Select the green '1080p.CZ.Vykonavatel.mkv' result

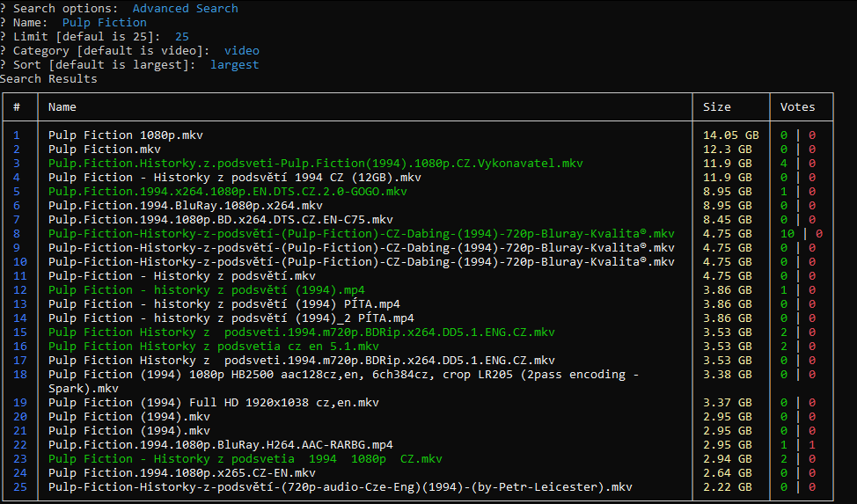[315, 164]
